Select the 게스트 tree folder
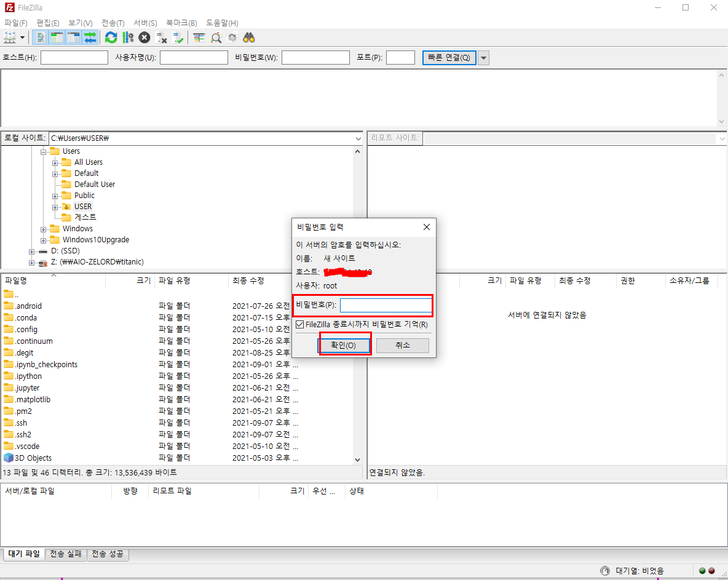Image resolution: width=728 pixels, height=580 pixels. (x=85, y=217)
